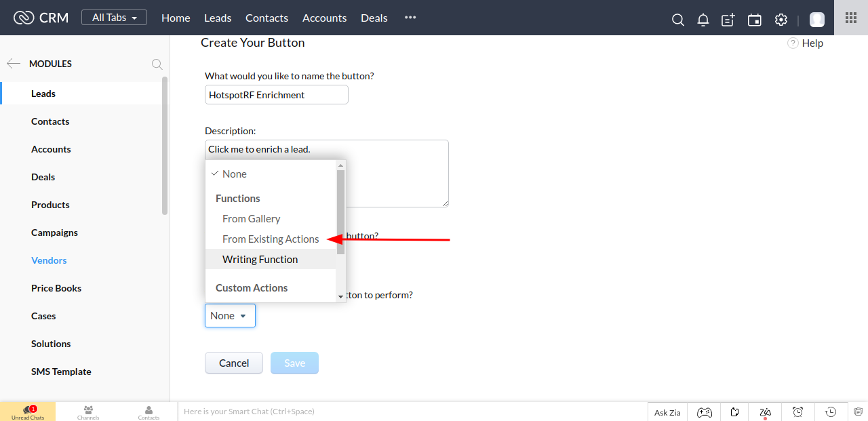
Task: Click the Ask Zia button
Action: pos(667,412)
